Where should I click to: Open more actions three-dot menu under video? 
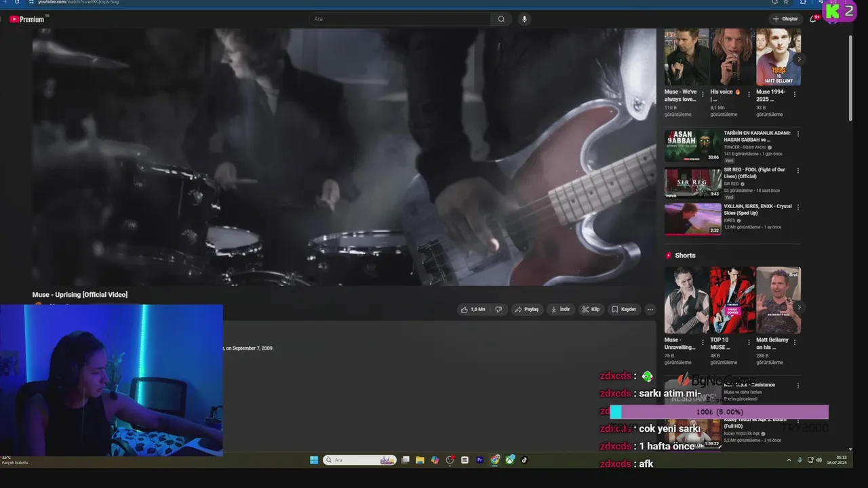click(650, 309)
